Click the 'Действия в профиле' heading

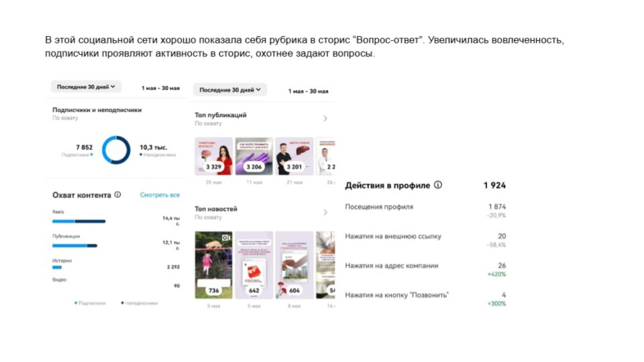387,185
